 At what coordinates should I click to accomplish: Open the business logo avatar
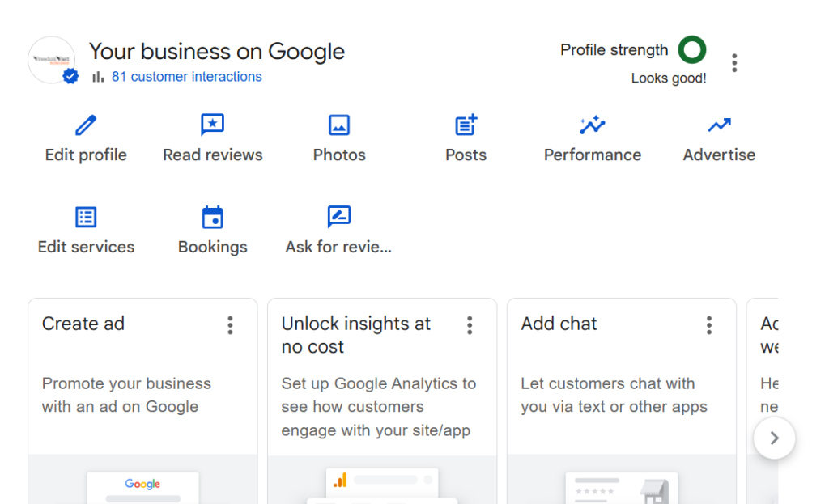(x=51, y=60)
